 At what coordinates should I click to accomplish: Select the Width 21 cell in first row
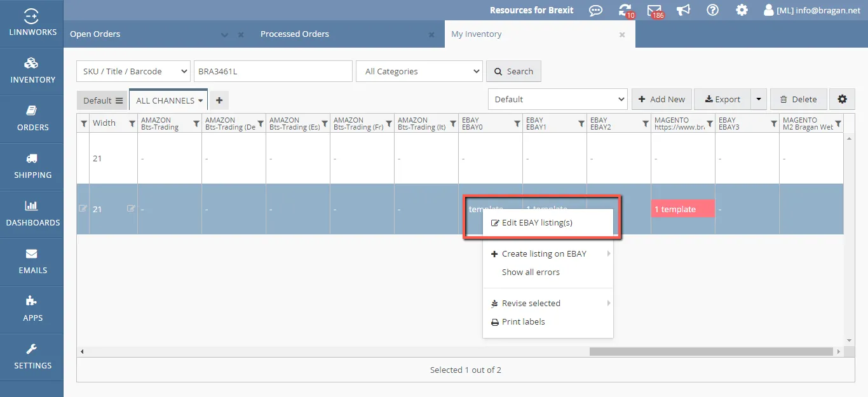pyautogui.click(x=114, y=158)
